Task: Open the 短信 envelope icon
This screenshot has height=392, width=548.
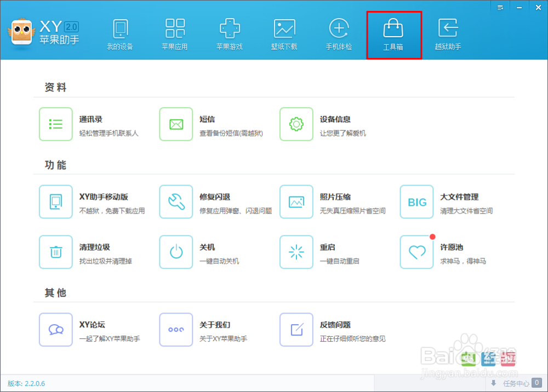Action: 176,124
